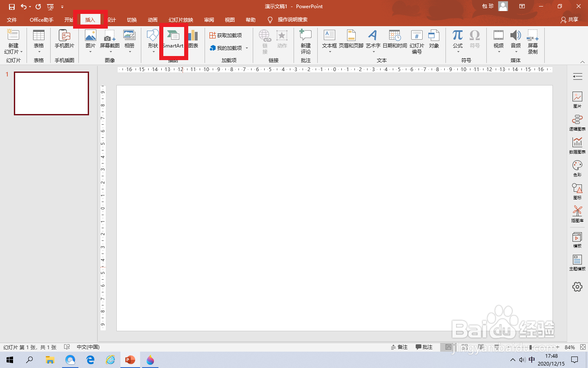Start slideshow from beginning via quick access icon

coord(50,7)
